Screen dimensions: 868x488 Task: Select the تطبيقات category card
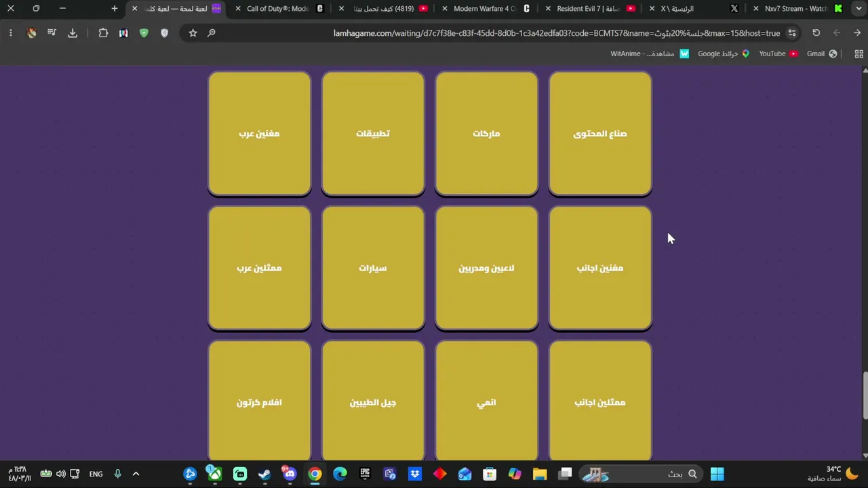(373, 134)
